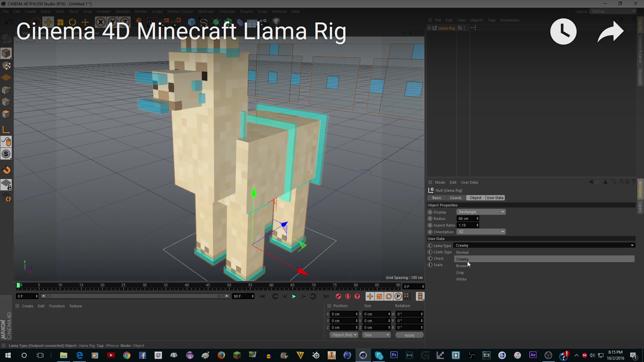This screenshot has width=644, height=362.
Task: Toggle Parameter keyframe recording P button
Action: point(398,296)
